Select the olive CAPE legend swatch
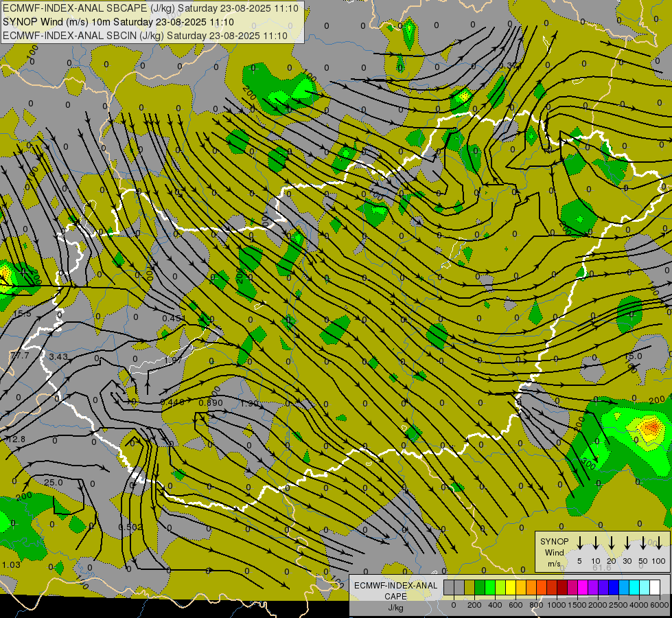This screenshot has width=672, height=618. coord(470,587)
